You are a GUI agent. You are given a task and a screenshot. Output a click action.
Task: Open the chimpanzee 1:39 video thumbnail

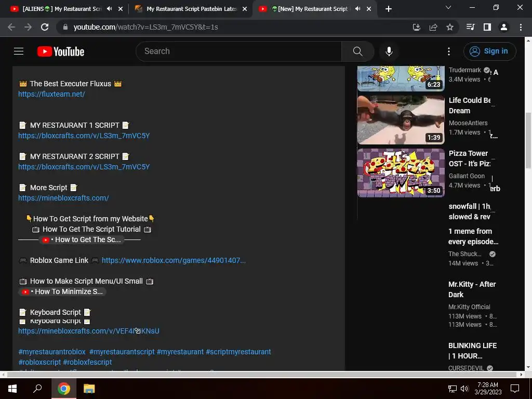401,120
